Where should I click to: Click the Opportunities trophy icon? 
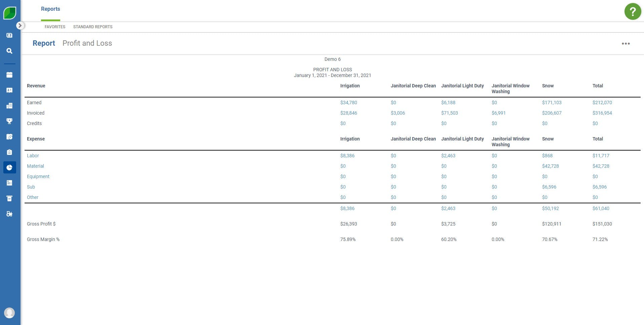(9, 121)
